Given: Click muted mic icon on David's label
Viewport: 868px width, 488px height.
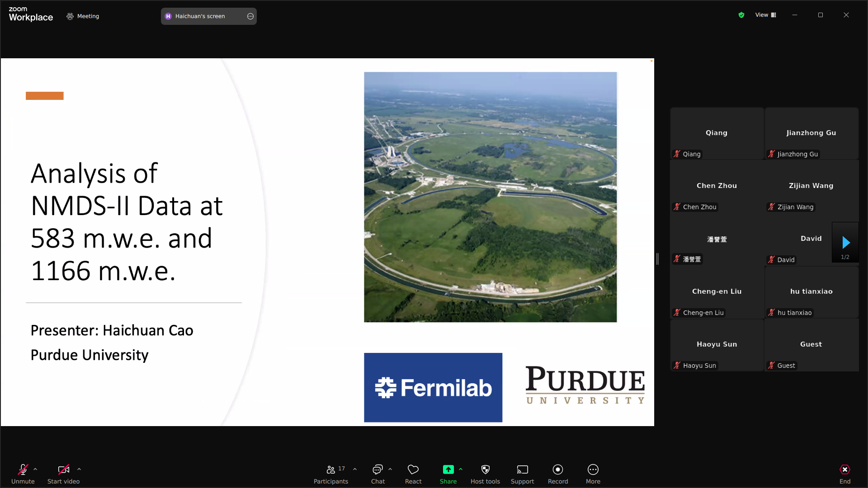Looking at the screenshot, I should pos(771,260).
